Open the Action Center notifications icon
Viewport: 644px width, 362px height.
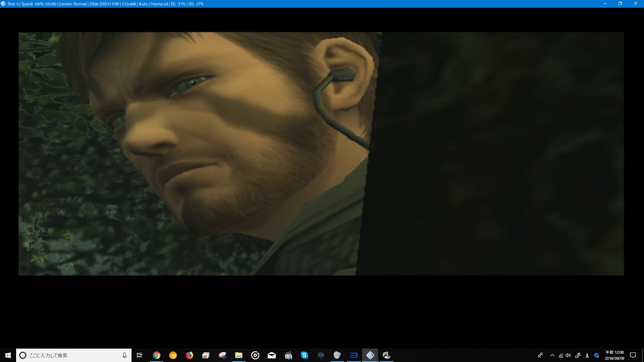(633, 355)
